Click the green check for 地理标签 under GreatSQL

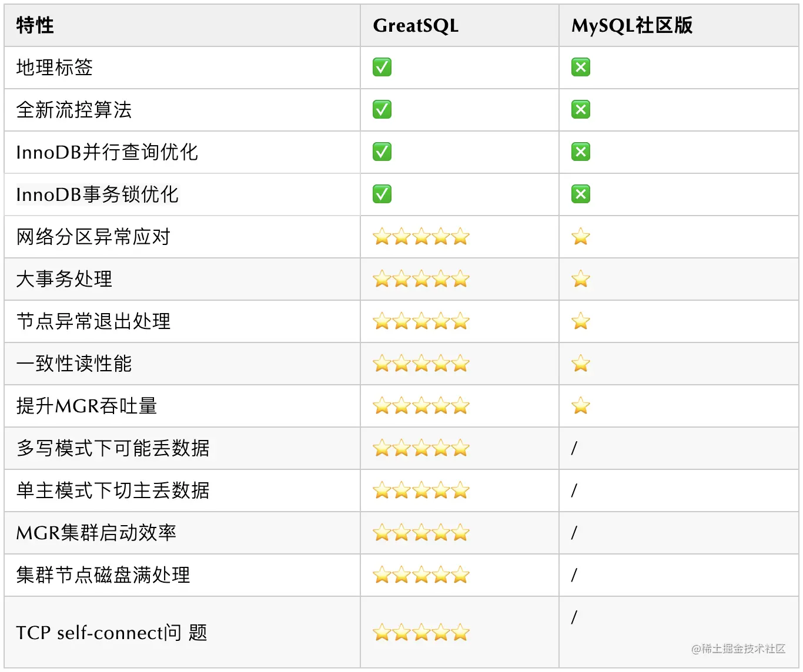[382, 68]
